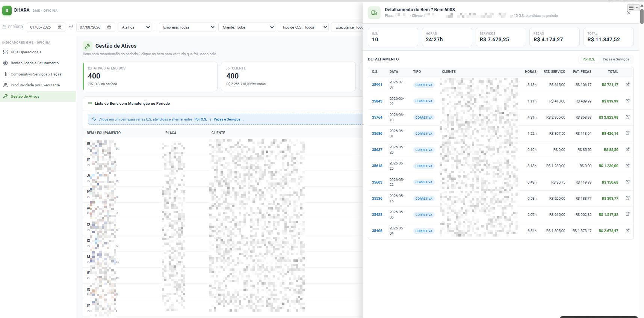Open O.S. number 35406 link
This screenshot has height=318, width=644.
377,231
